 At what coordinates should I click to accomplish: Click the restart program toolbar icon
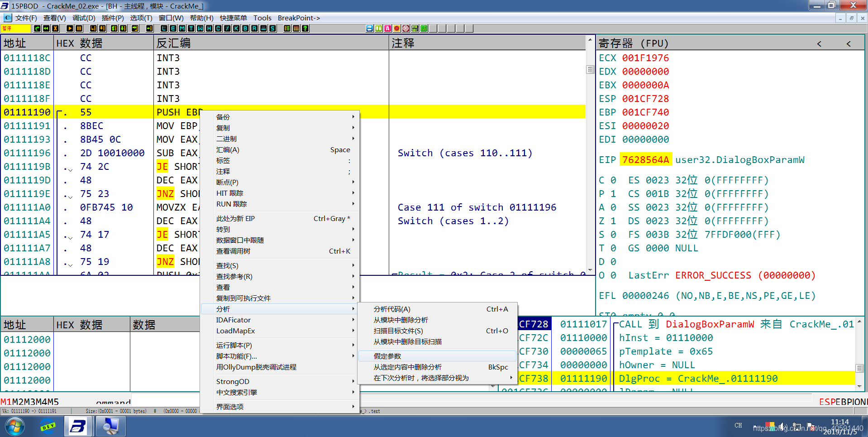tap(37, 28)
